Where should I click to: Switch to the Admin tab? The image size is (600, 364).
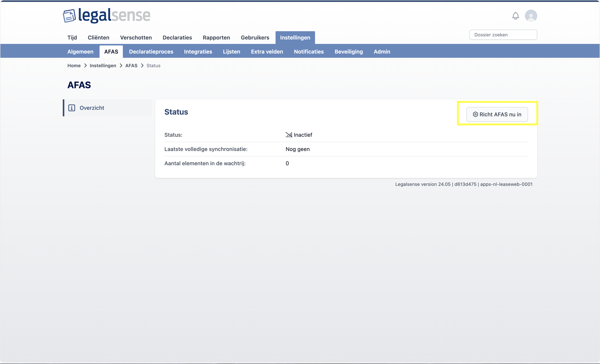click(x=382, y=52)
